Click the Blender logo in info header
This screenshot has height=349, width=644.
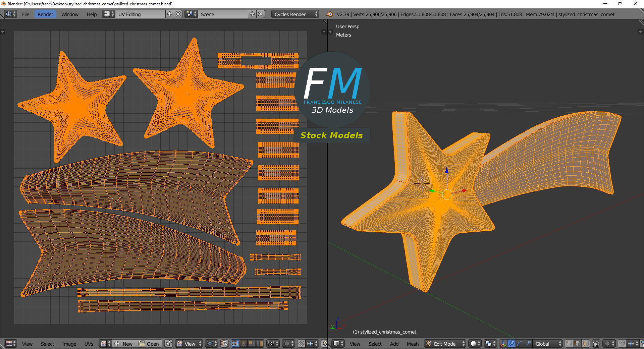click(330, 14)
